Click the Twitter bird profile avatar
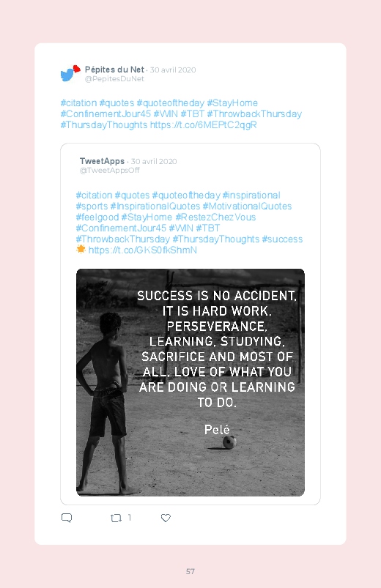 (70, 73)
